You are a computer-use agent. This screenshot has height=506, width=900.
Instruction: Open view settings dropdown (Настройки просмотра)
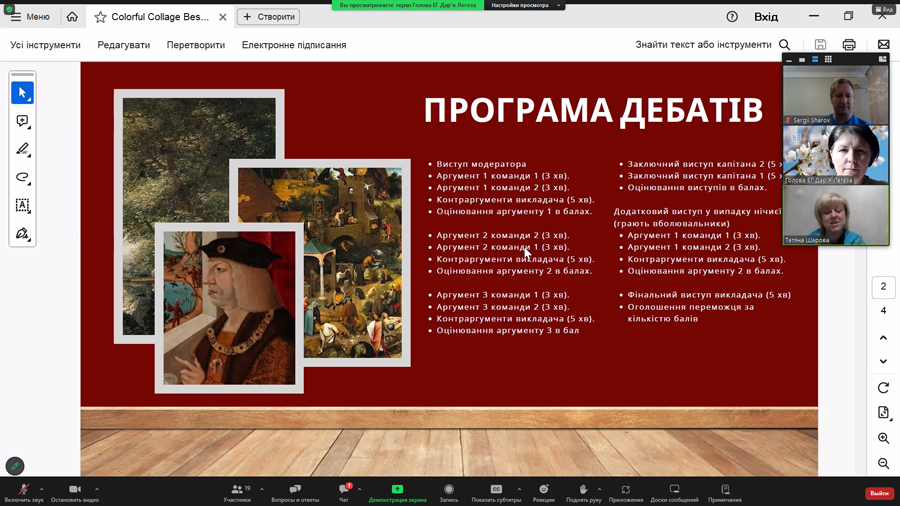525,5
